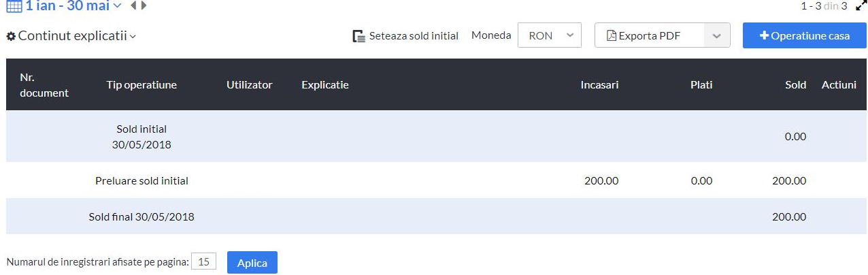Select the Preluare sold initial row
868x275 pixels.
tap(436, 180)
